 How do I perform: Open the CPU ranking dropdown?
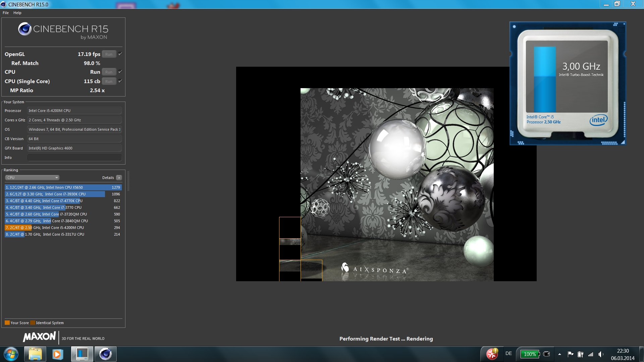click(x=32, y=178)
